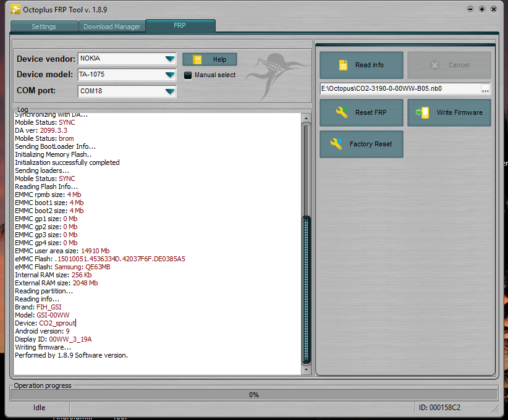Click the wrench icon on Factory Reset
Image resolution: width=508 pixels, height=420 pixels.
click(336, 144)
